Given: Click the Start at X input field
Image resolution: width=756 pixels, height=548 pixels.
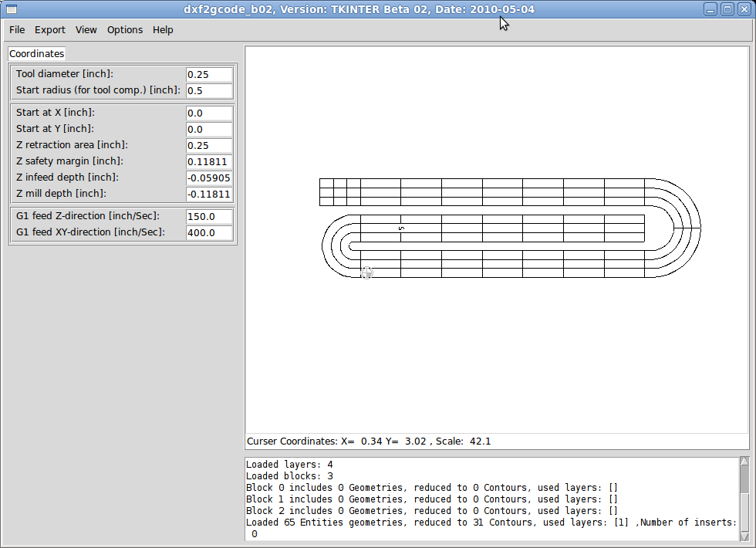Looking at the screenshot, I should pyautogui.click(x=208, y=113).
